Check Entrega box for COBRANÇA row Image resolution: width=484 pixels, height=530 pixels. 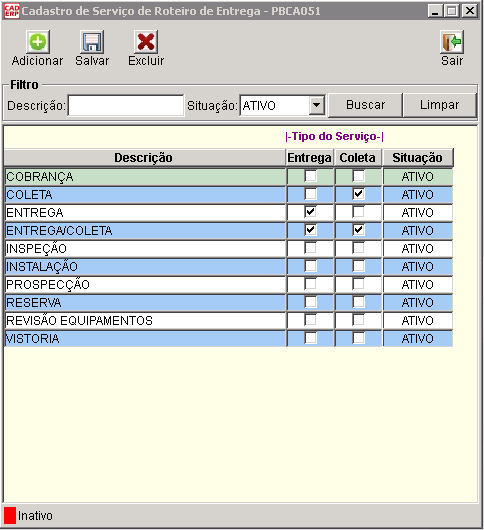310,176
